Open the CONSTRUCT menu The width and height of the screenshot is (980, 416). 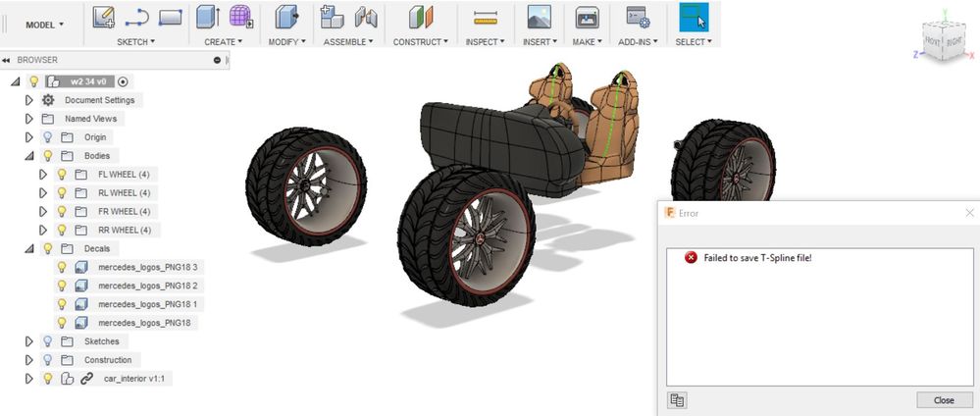click(421, 42)
